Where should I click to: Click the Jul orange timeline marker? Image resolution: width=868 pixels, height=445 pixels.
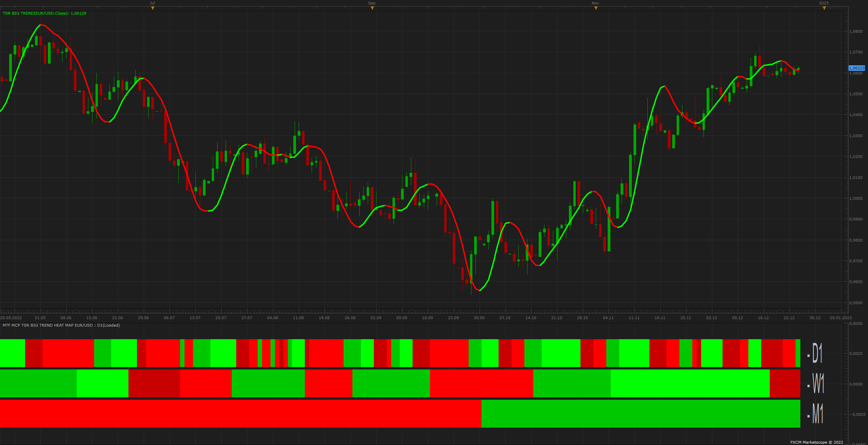tap(153, 8)
